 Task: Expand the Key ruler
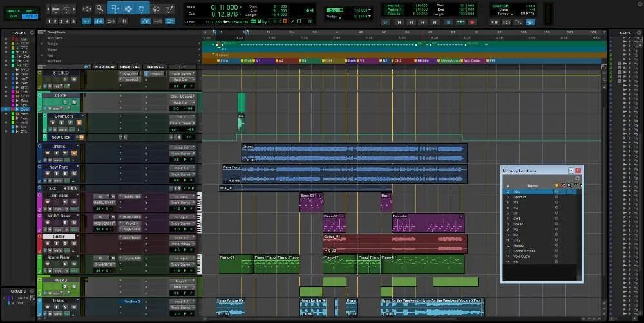[41, 55]
